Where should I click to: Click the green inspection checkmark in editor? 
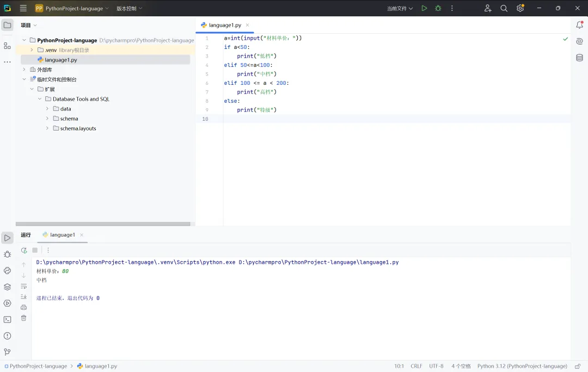pos(565,39)
